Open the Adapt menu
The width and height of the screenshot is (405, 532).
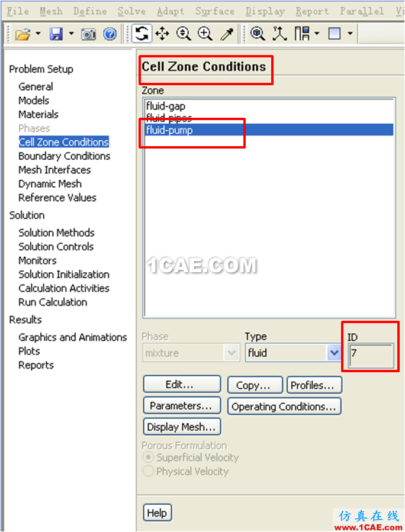[171, 11]
